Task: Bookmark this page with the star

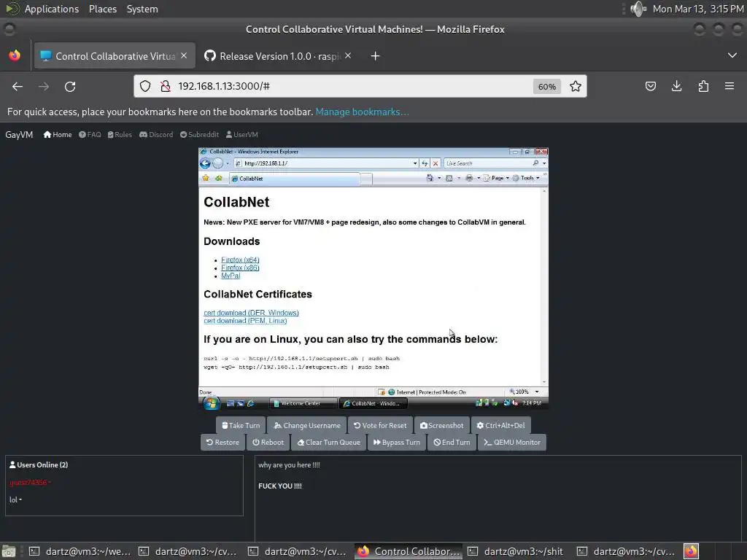Action: coord(576,86)
